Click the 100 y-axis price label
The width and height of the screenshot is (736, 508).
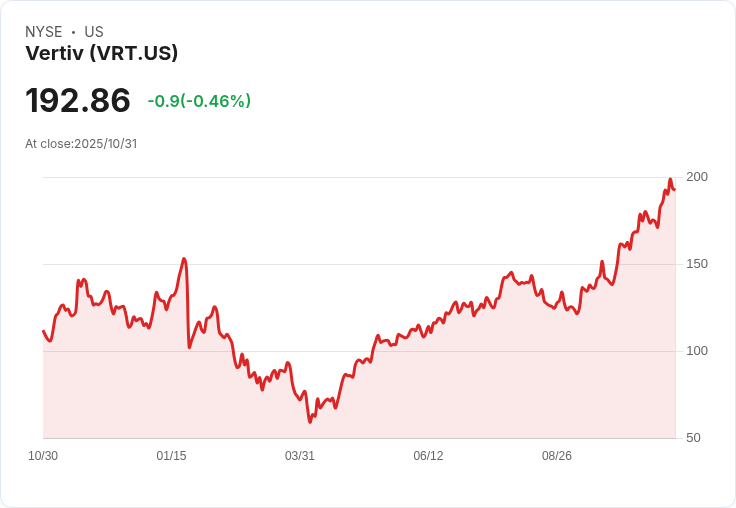click(x=697, y=351)
